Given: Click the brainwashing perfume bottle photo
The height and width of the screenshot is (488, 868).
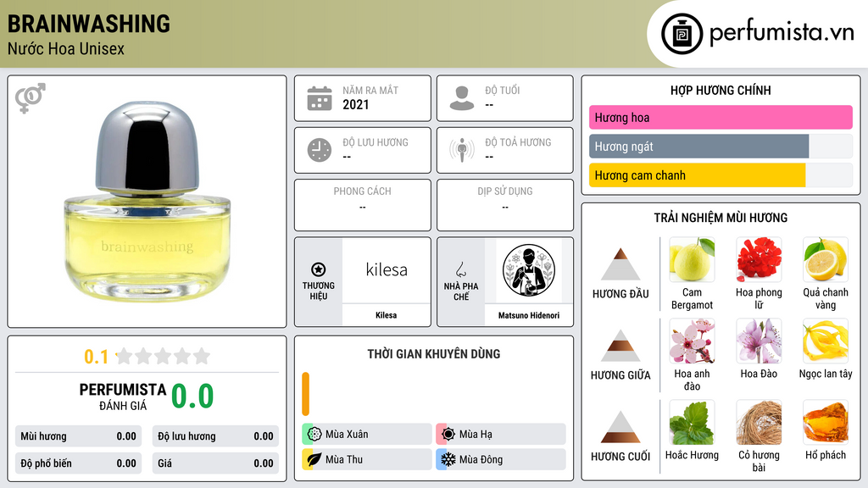Looking at the screenshot, I should (x=147, y=202).
